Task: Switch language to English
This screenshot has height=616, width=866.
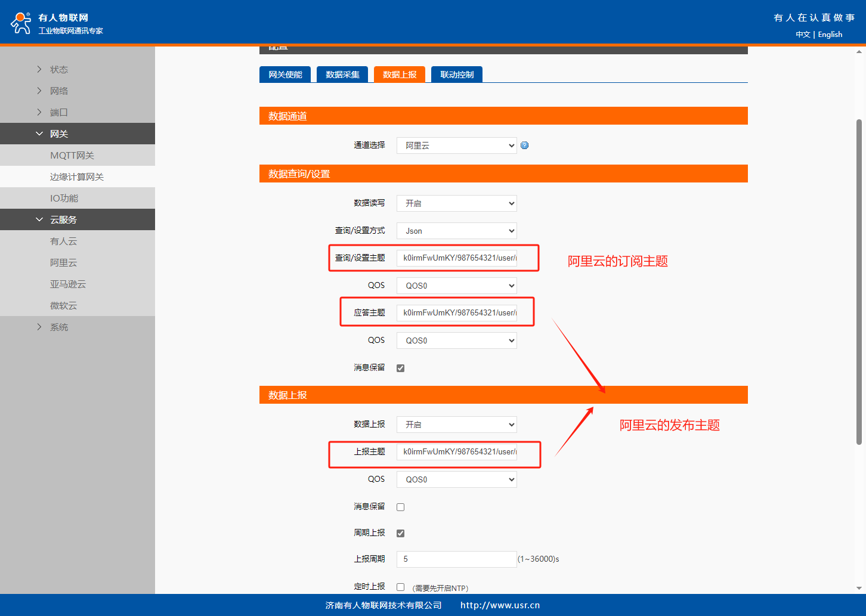Action: (x=830, y=35)
